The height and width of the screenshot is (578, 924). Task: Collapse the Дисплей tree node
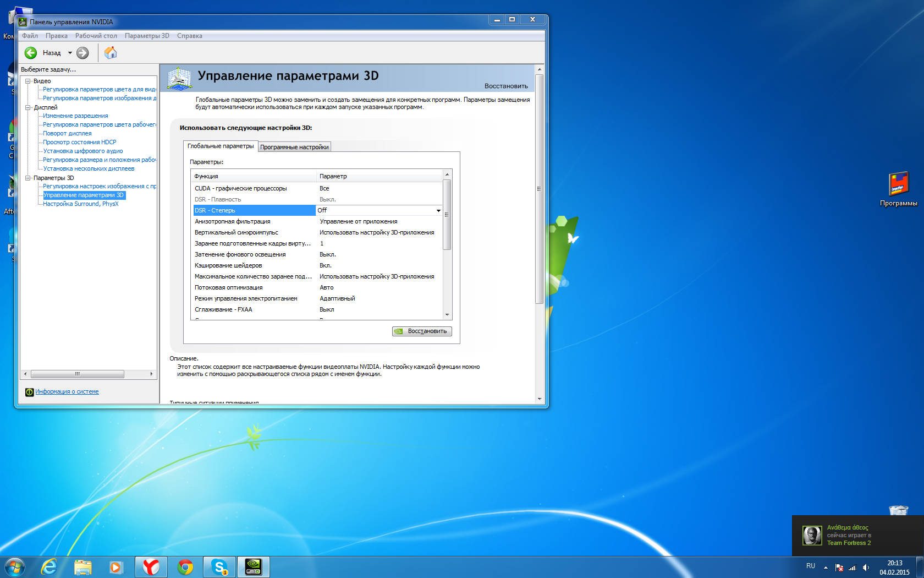[28, 107]
